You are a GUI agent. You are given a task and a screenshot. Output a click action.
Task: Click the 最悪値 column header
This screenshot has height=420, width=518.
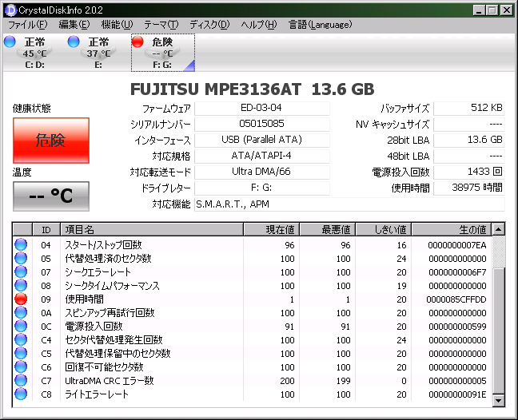328,229
